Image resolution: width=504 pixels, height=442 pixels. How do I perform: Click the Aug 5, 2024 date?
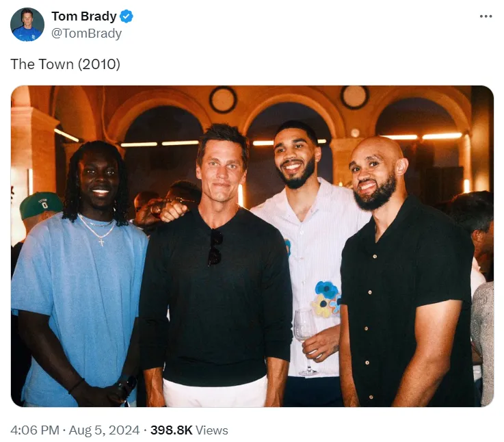(104, 430)
